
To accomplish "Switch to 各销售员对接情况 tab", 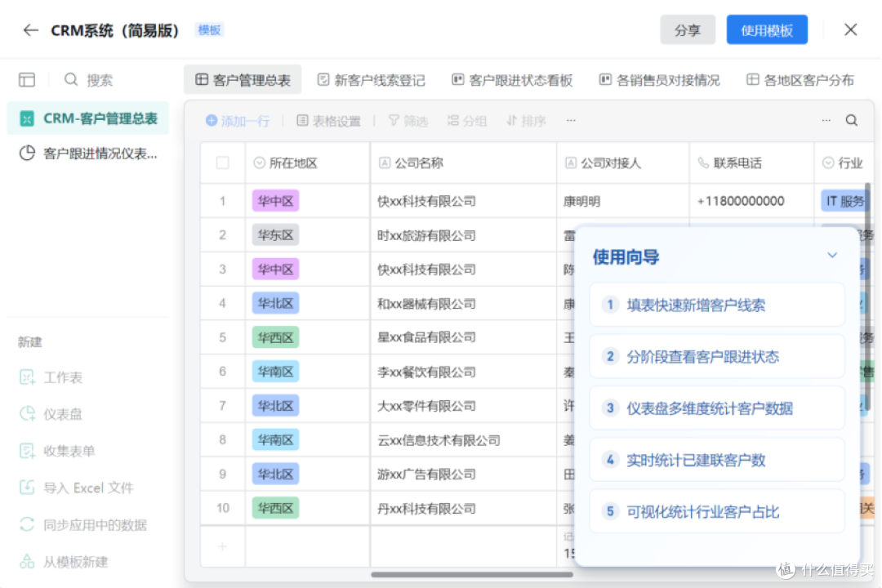I will (659, 80).
